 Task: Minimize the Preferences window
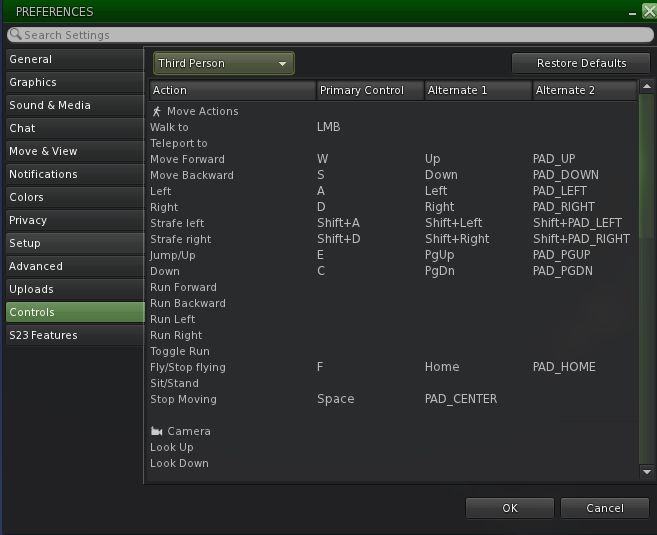point(631,12)
